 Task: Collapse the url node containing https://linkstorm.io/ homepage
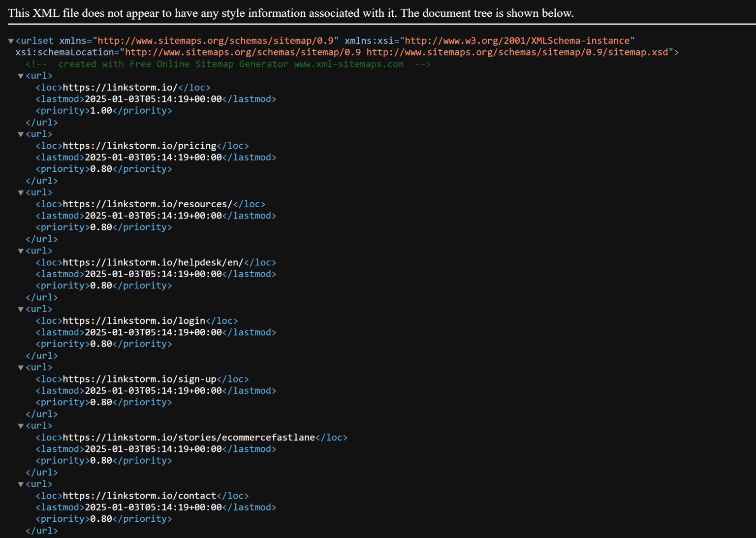21,76
